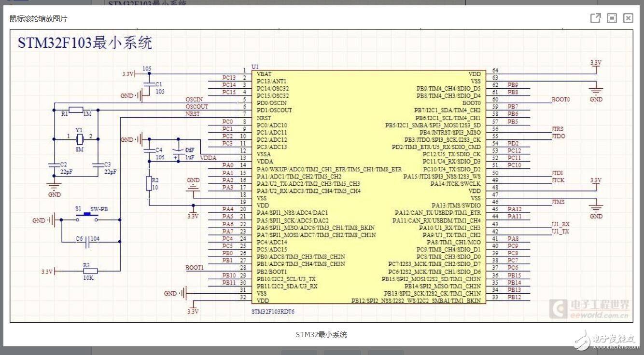Image resolution: width=644 pixels, height=355 pixels.
Task: Click the 'U1' chip designator label
Action: 255,67
